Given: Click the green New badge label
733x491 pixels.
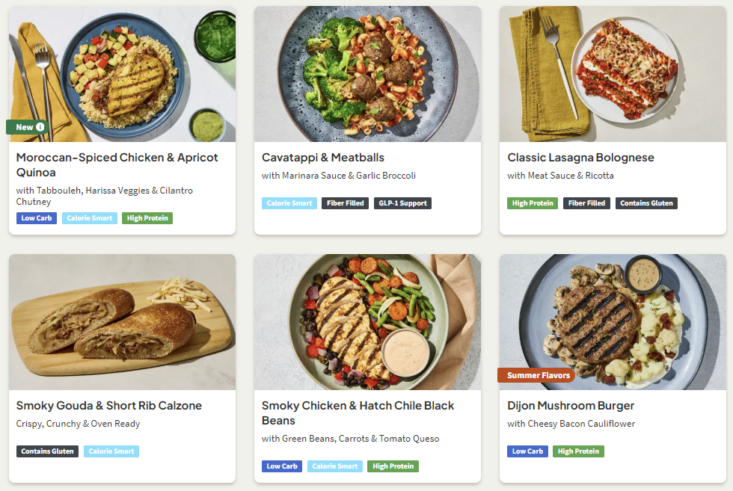Looking at the screenshot, I should (x=24, y=127).
